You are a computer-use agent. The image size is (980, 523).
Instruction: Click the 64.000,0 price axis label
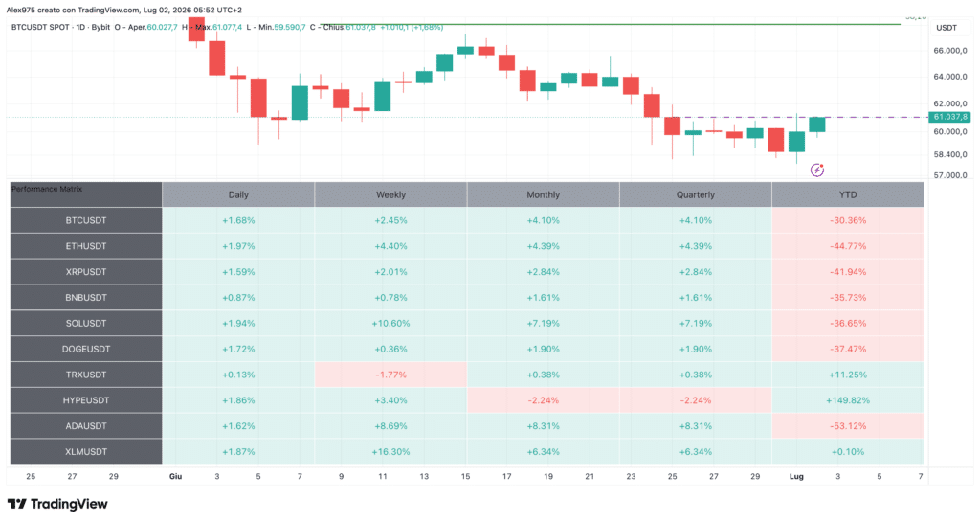950,77
